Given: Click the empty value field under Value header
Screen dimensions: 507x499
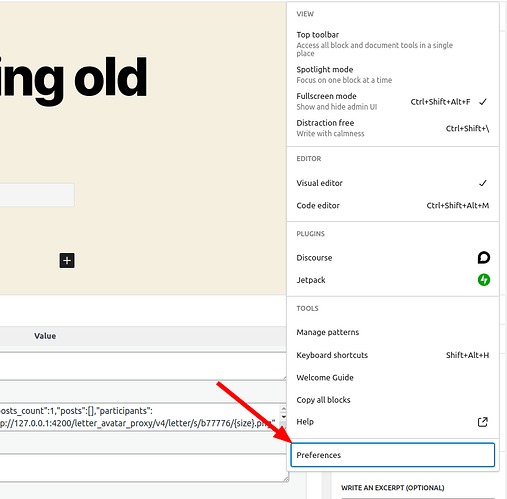Looking at the screenshot, I should tap(143, 366).
